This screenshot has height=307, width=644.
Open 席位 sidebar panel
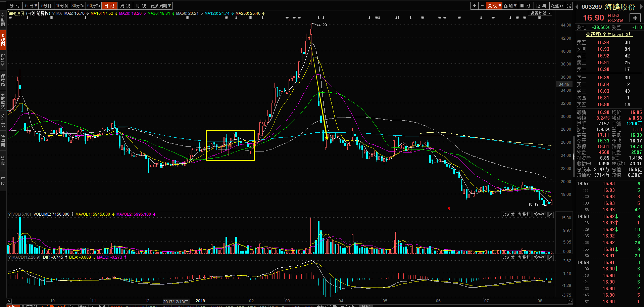[x=3, y=181]
